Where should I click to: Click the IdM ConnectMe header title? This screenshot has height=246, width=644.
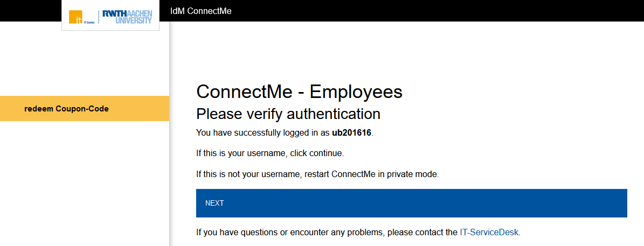coord(200,11)
